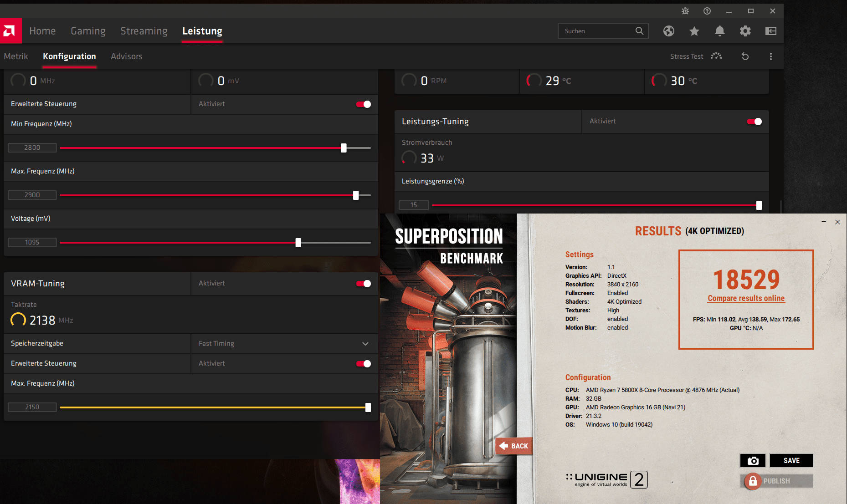Click the lock icon on Publish

click(x=753, y=481)
